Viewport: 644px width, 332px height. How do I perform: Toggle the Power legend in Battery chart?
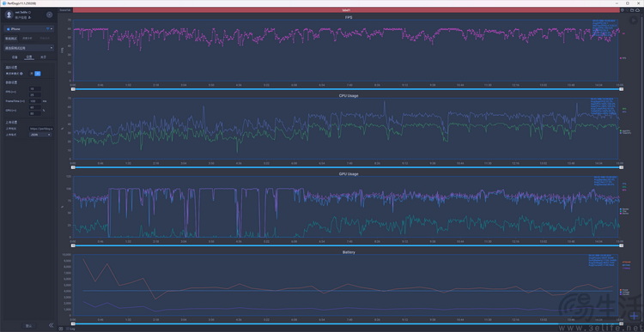tap(624, 290)
